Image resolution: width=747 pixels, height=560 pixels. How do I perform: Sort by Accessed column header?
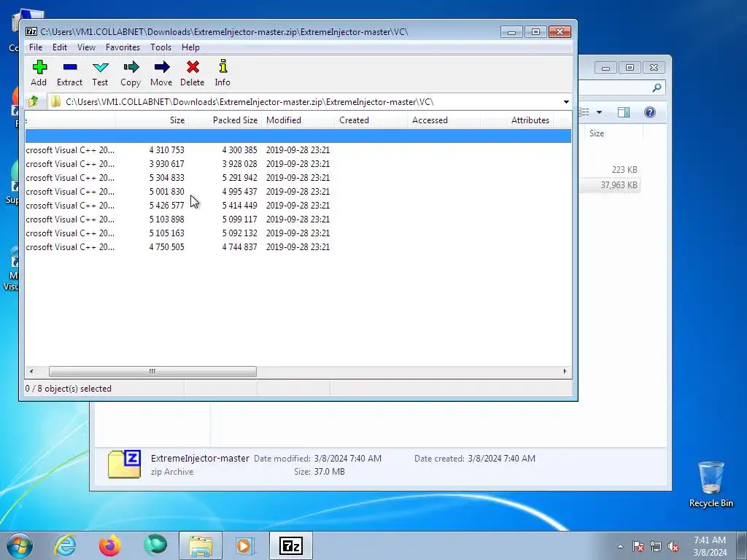(x=444, y=120)
